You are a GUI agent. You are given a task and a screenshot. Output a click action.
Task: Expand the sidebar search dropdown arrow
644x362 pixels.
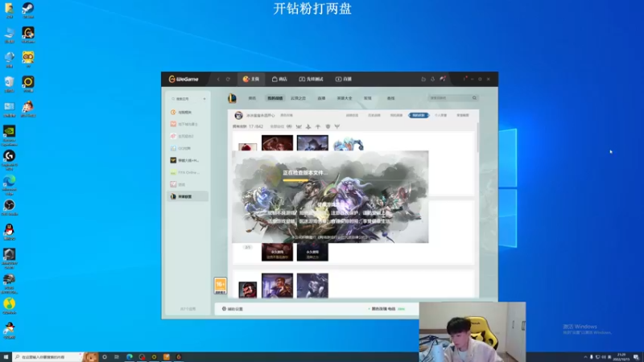point(204,99)
